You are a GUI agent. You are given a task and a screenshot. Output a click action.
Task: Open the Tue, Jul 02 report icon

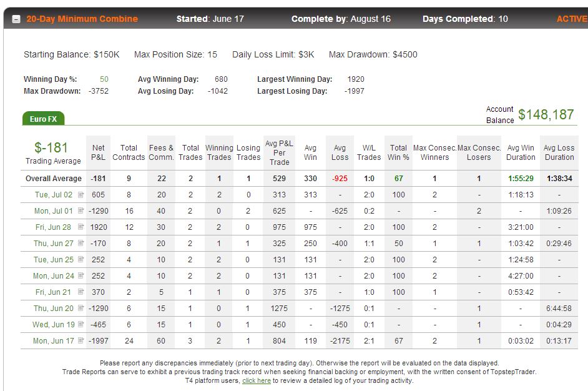pyautogui.click(x=81, y=194)
